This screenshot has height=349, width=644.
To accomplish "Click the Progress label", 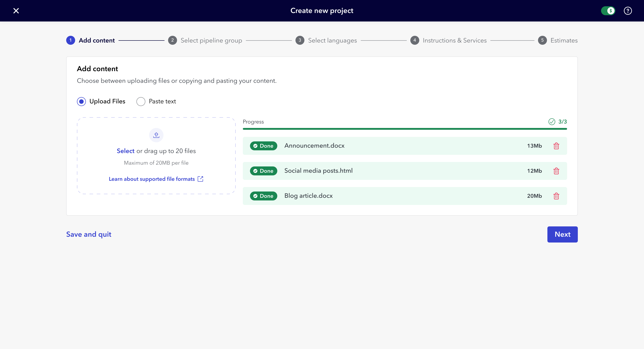I will [x=253, y=121].
